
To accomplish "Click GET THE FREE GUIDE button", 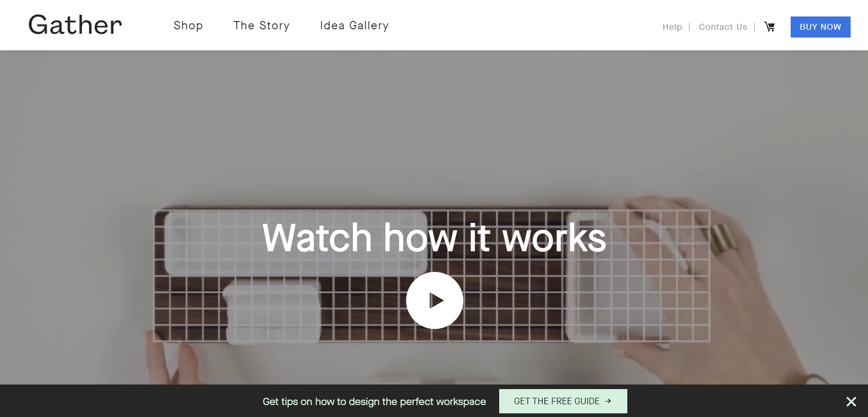I will click(563, 401).
